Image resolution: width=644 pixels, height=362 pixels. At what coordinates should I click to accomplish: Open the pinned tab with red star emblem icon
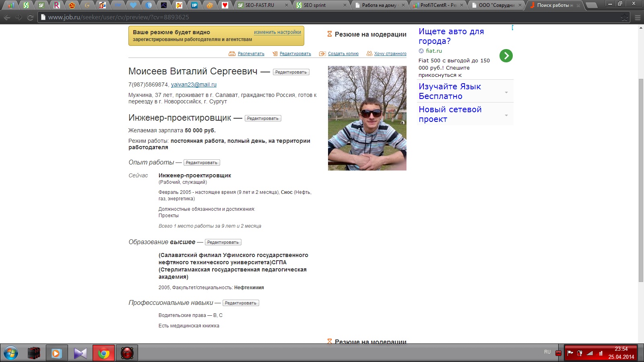(72, 5)
